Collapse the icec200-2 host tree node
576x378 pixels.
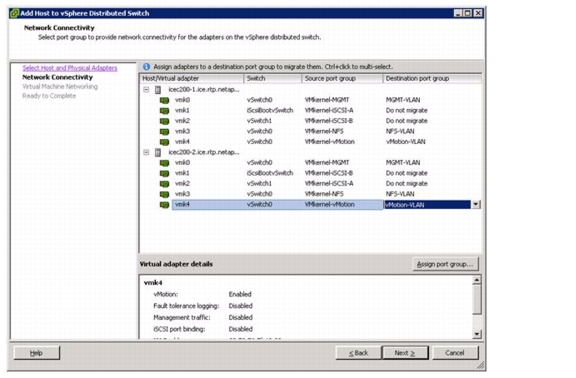pyautogui.click(x=146, y=152)
